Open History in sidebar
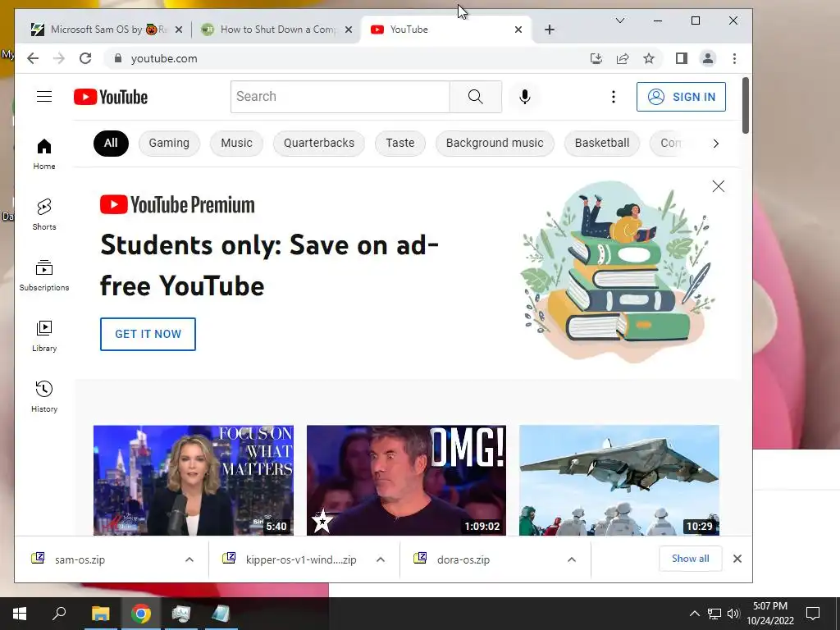The width and height of the screenshot is (840, 630). 44,396
